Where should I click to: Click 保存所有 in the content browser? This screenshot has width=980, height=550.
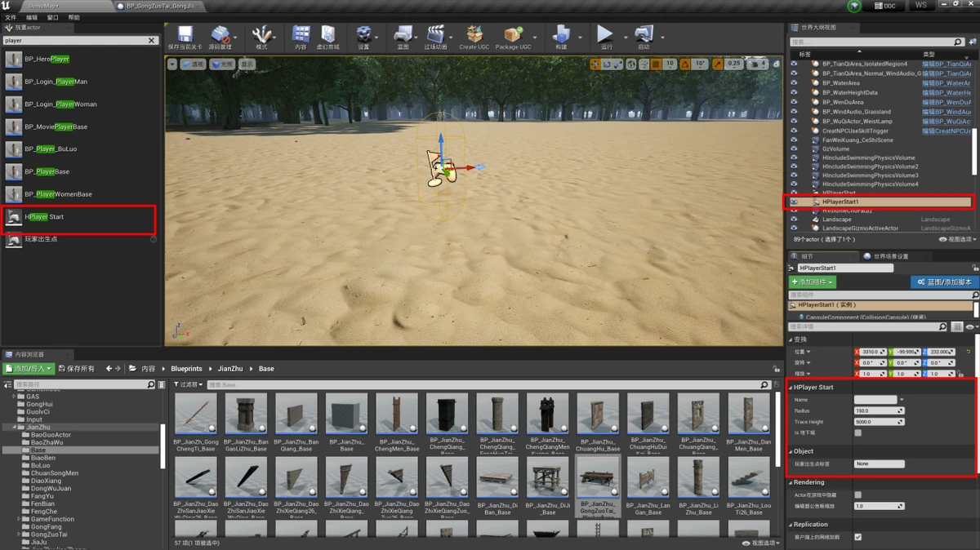[x=75, y=369]
